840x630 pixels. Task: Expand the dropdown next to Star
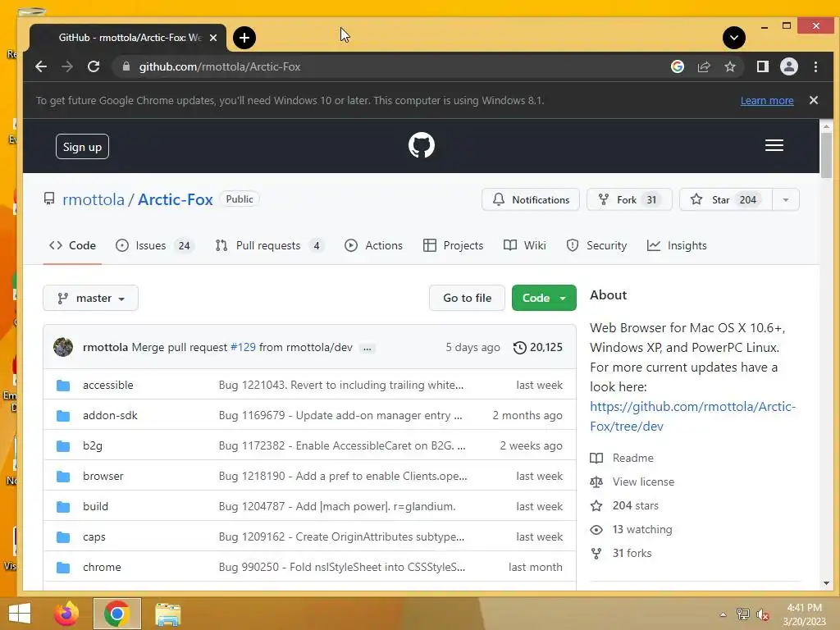(786, 200)
